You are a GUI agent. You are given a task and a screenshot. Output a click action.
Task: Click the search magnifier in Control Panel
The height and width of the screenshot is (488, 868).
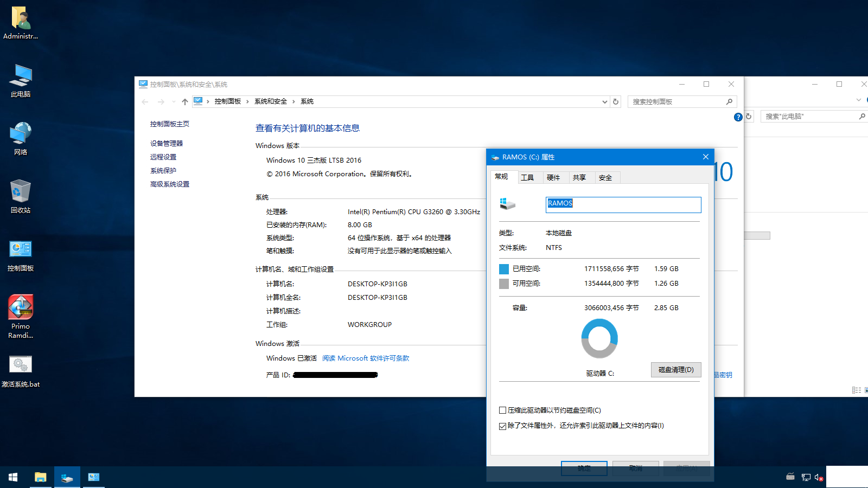tap(729, 102)
